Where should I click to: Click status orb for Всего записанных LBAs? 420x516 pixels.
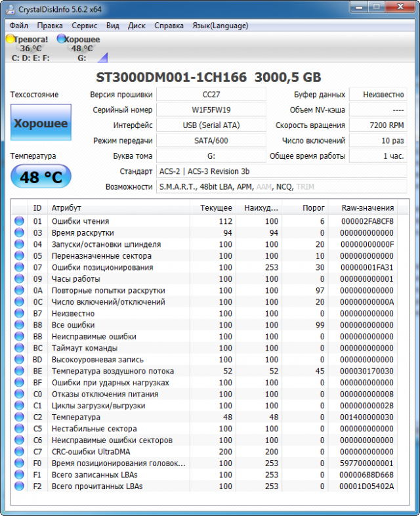19,474
